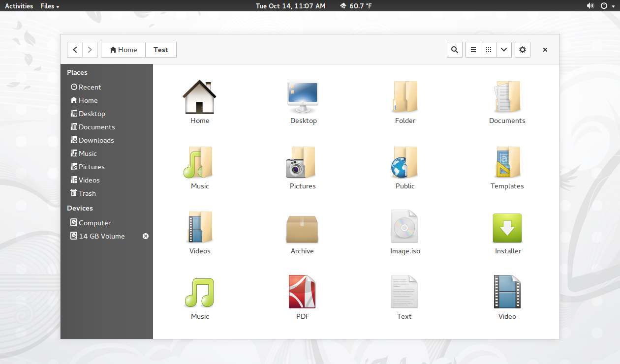Select the Archive box icon
This screenshot has height=364, width=620.
click(x=302, y=229)
